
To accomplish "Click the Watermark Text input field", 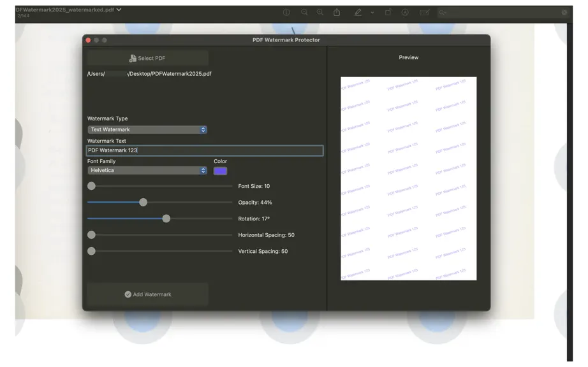I will 205,150.
